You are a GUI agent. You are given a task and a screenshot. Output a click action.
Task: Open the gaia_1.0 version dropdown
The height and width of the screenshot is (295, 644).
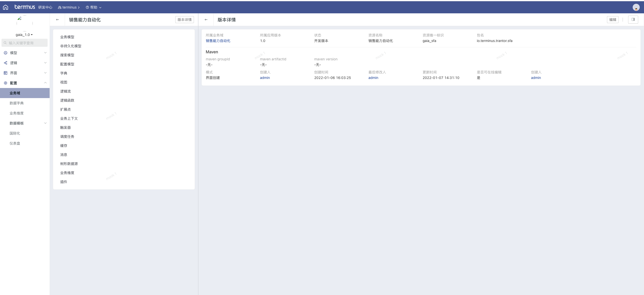point(24,35)
